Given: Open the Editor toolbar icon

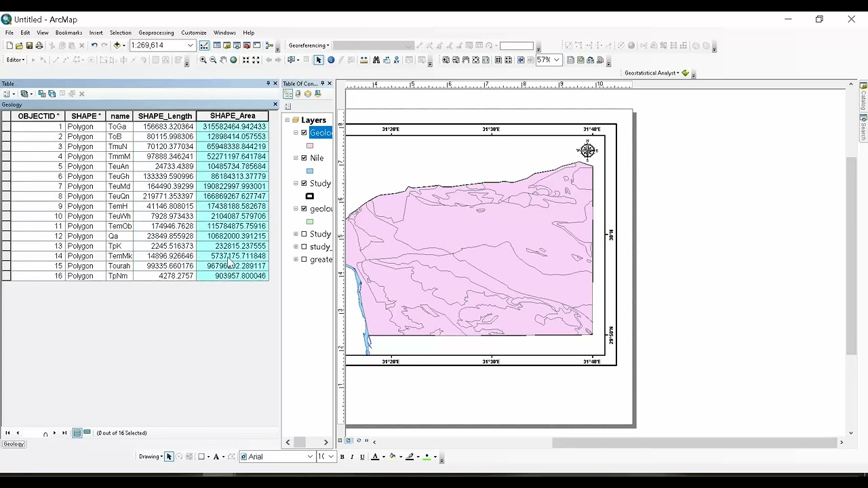Looking at the screenshot, I should coord(204,45).
